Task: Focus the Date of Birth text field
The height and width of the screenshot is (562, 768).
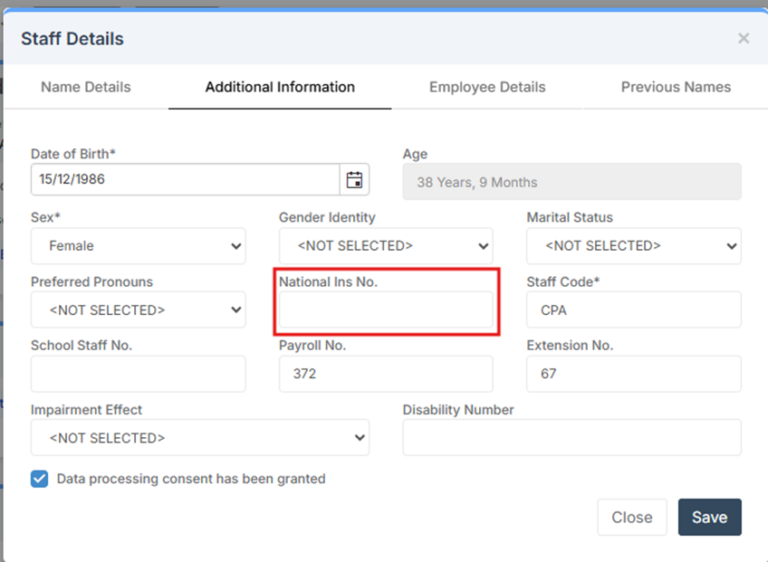Action: 185,180
